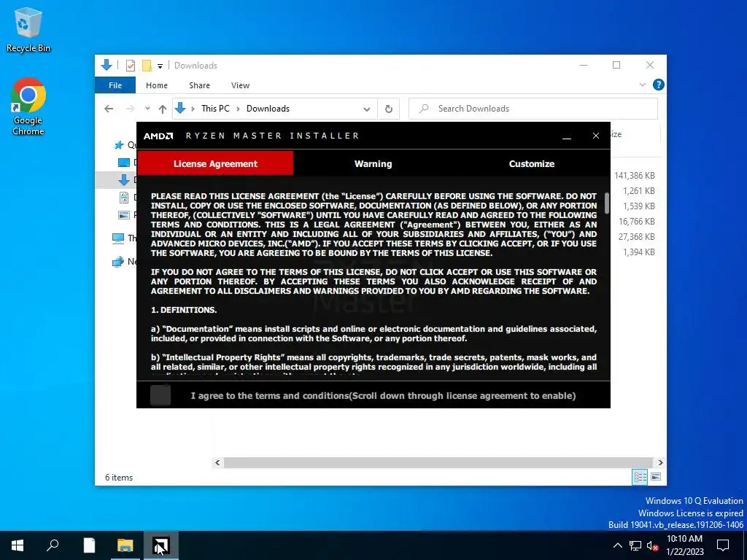The width and height of the screenshot is (747, 560).
Task: Expand the address bar history dropdown
Action: pos(366,109)
